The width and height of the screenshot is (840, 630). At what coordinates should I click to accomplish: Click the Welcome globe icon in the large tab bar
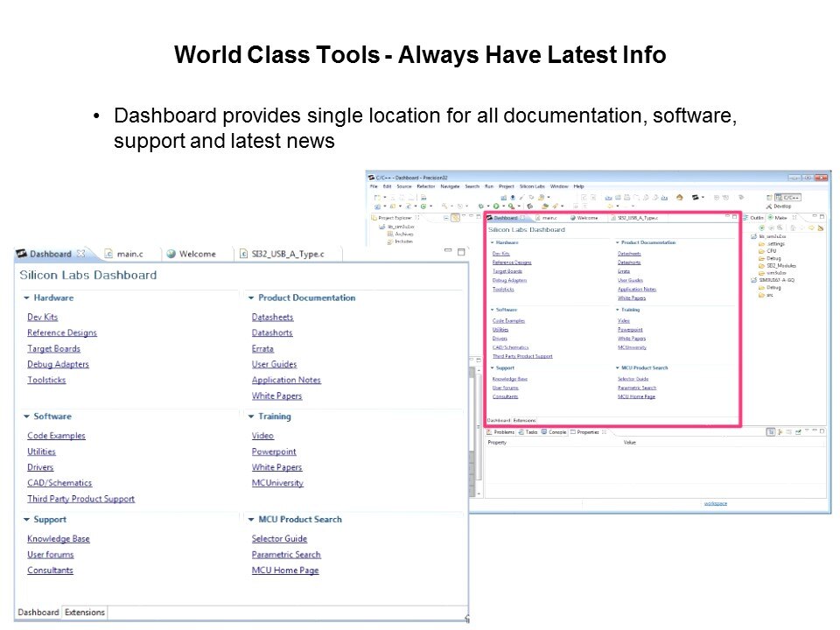(x=171, y=254)
